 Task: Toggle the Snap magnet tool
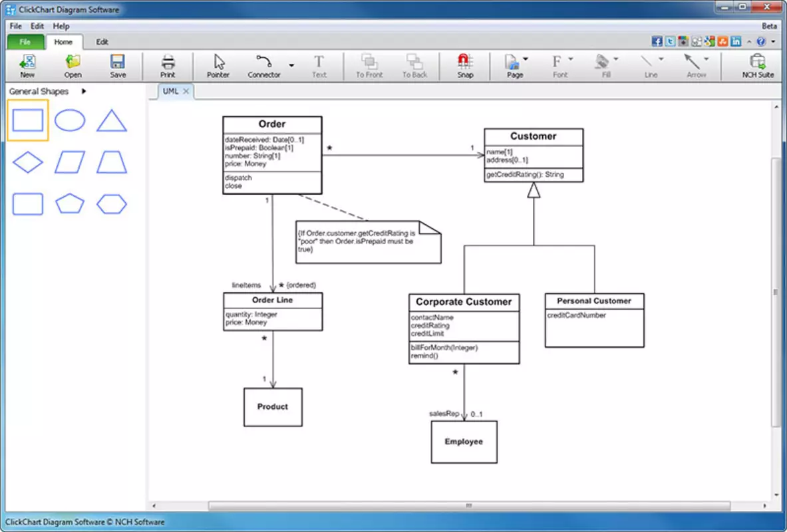(465, 66)
